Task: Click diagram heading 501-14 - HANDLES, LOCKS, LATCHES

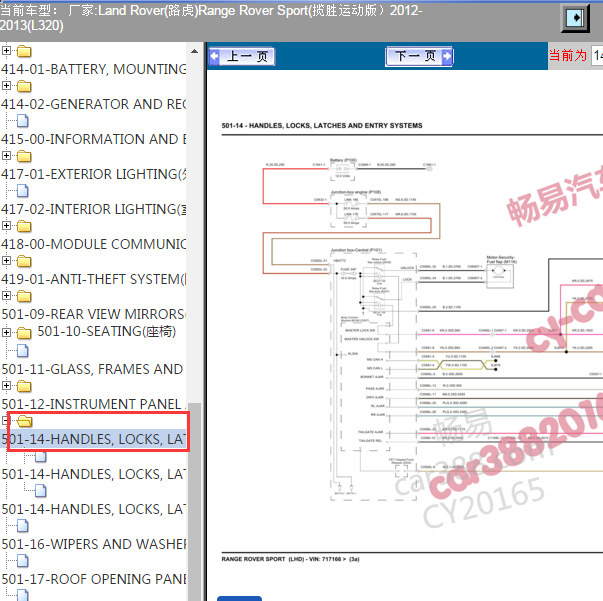Action: coord(322,126)
